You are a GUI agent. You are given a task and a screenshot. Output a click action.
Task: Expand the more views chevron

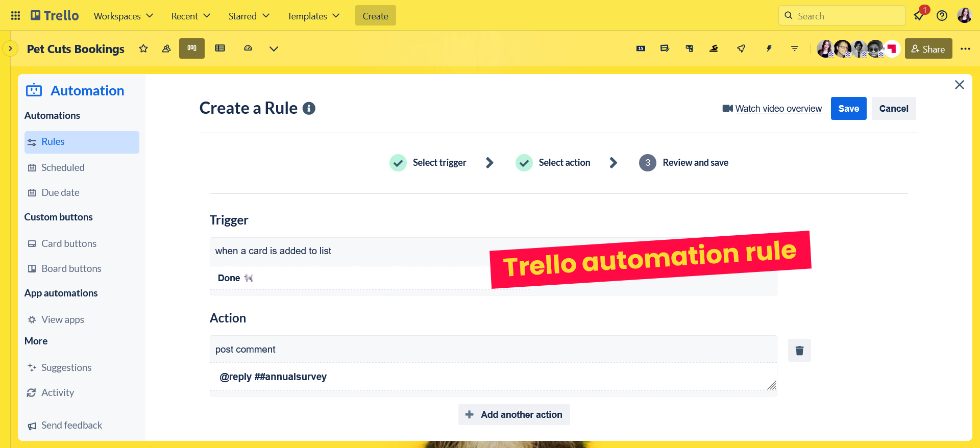coord(274,49)
